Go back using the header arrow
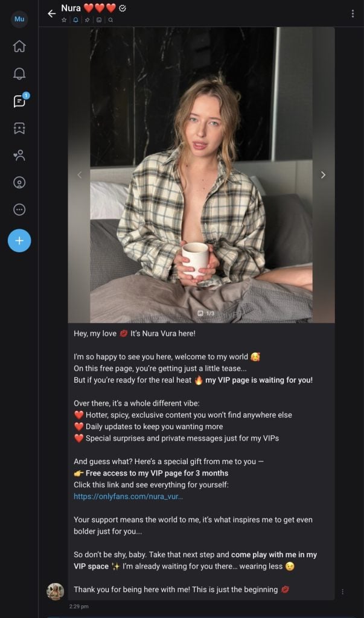 point(51,13)
